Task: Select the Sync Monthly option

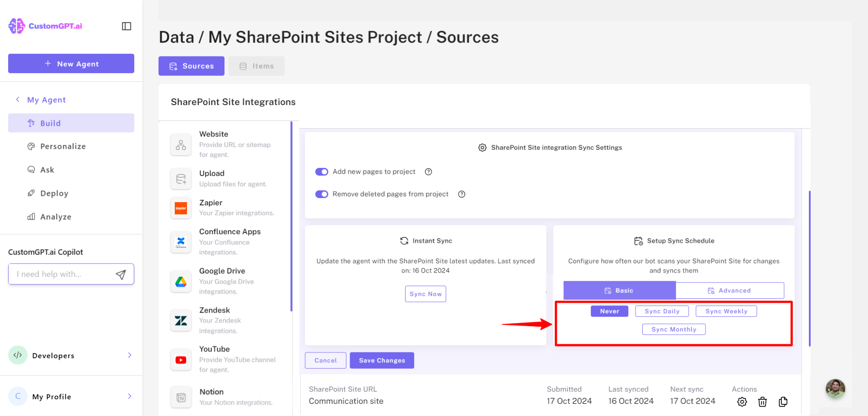Action: click(674, 329)
